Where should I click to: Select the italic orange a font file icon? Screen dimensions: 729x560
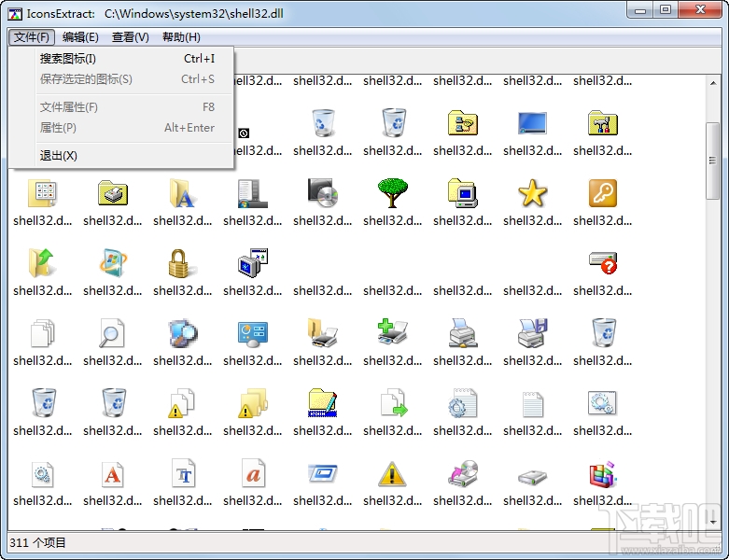pyautogui.click(x=252, y=474)
